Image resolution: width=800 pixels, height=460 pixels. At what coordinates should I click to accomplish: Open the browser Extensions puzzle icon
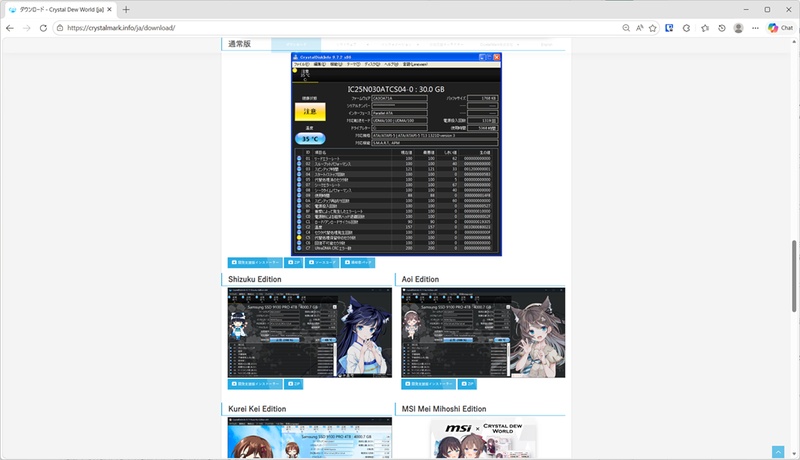tap(687, 28)
